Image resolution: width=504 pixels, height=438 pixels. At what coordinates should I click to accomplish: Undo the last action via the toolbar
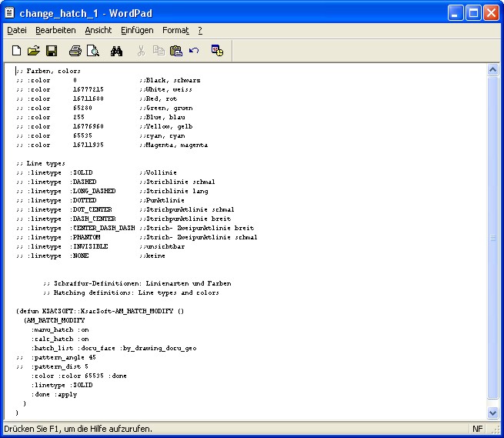click(193, 51)
